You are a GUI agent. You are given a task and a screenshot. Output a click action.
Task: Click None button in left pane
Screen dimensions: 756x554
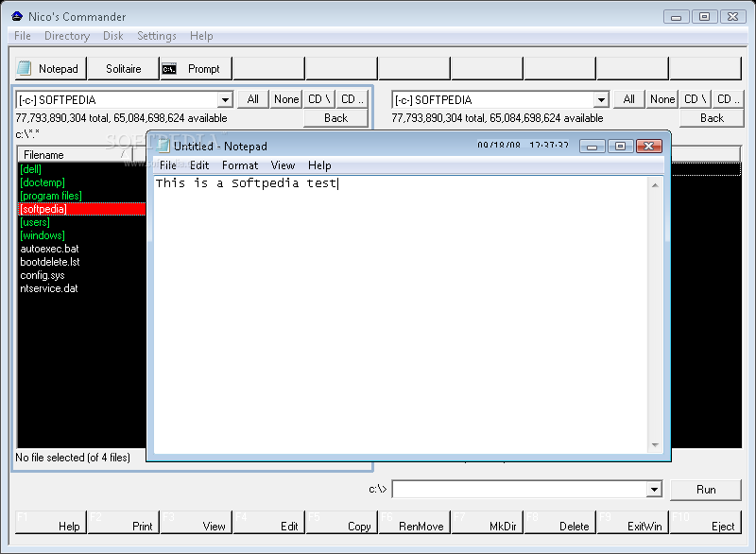286,99
